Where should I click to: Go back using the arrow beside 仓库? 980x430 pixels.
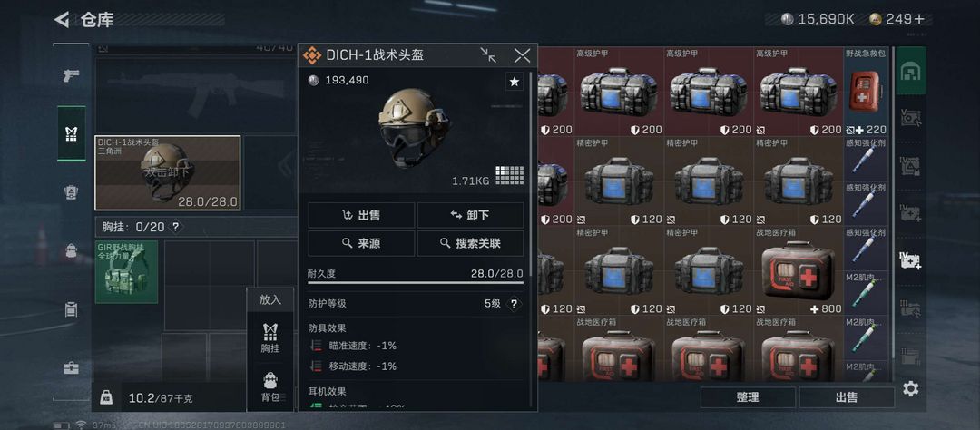pyautogui.click(x=62, y=20)
